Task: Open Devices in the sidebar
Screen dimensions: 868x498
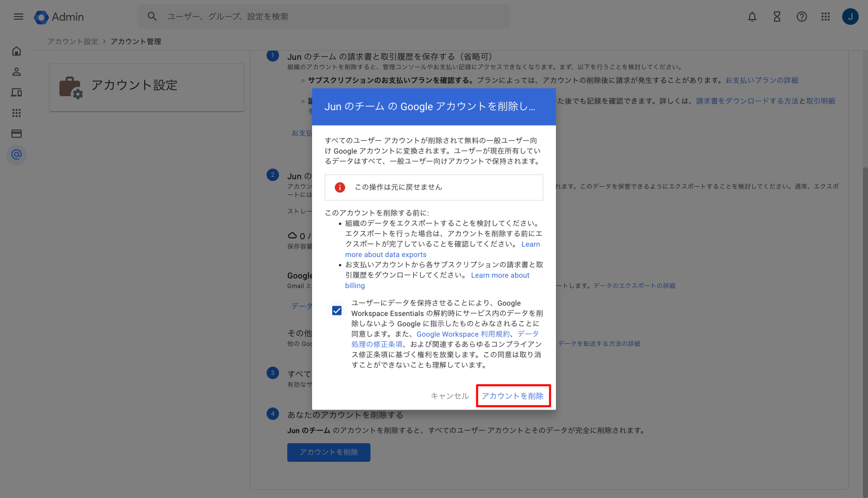Action: pyautogui.click(x=17, y=93)
